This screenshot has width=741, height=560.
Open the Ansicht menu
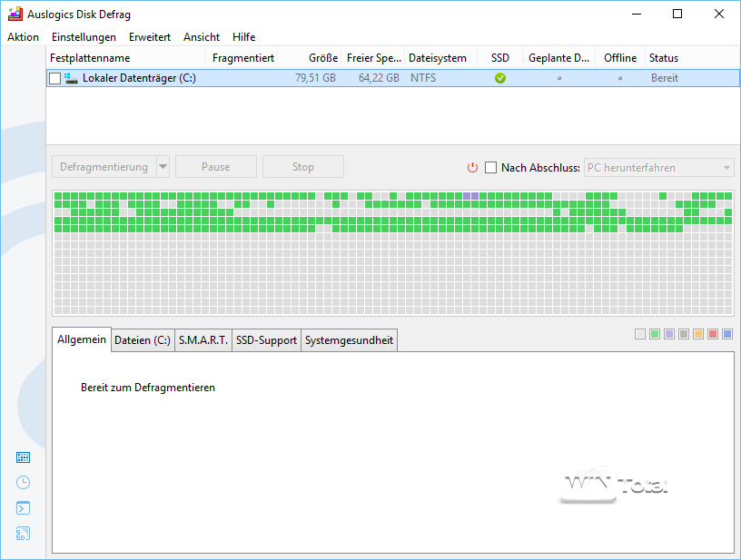click(202, 37)
